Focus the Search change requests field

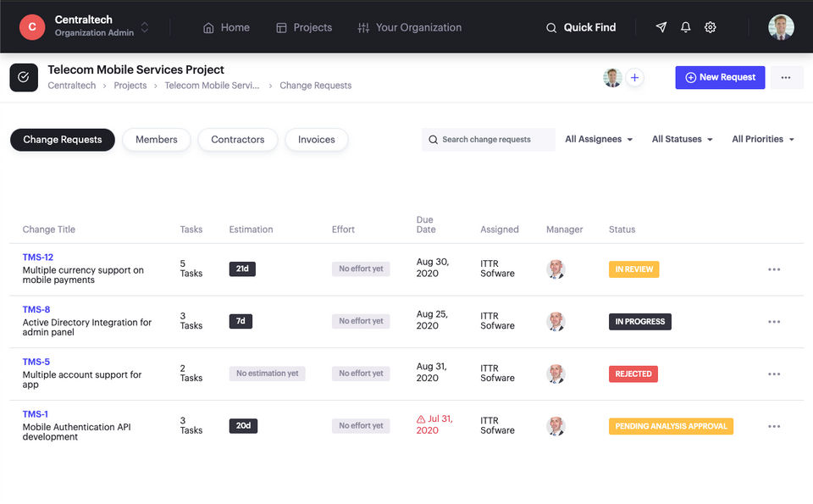pyautogui.click(x=489, y=140)
